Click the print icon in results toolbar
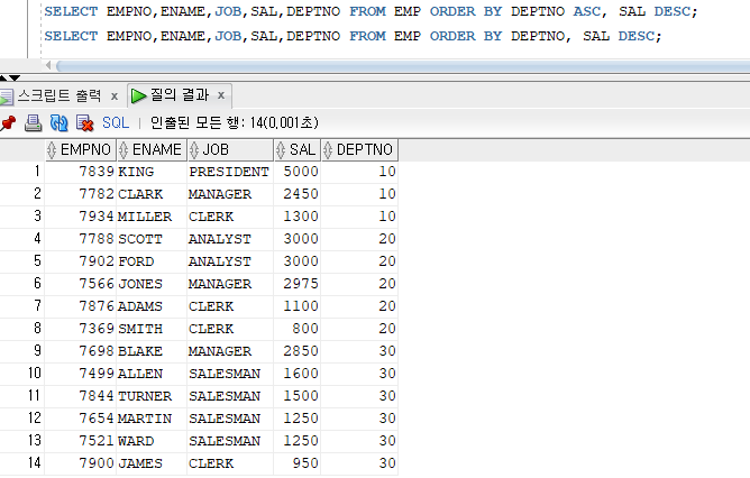The height and width of the screenshot is (478, 750). 33,123
